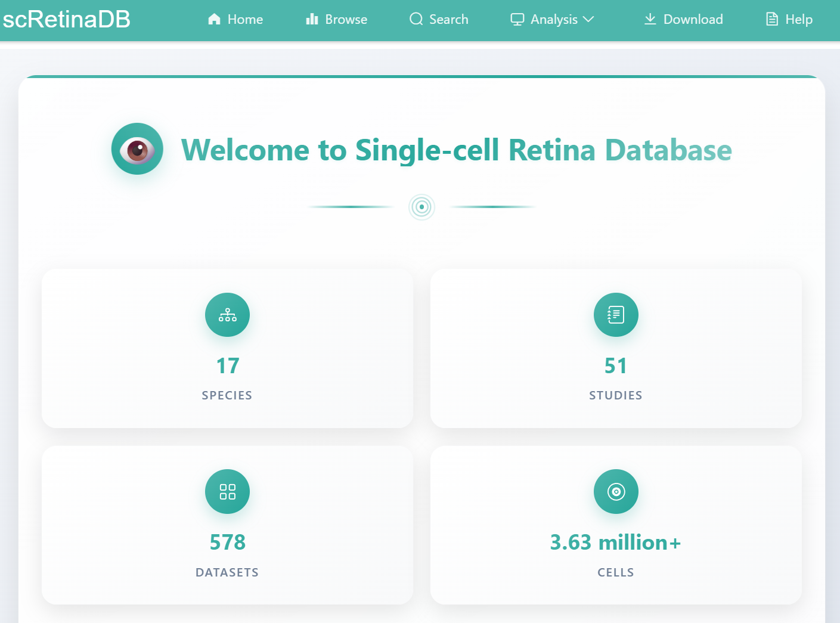Open the Home menu item
This screenshot has width=840, height=623.
tap(245, 20)
